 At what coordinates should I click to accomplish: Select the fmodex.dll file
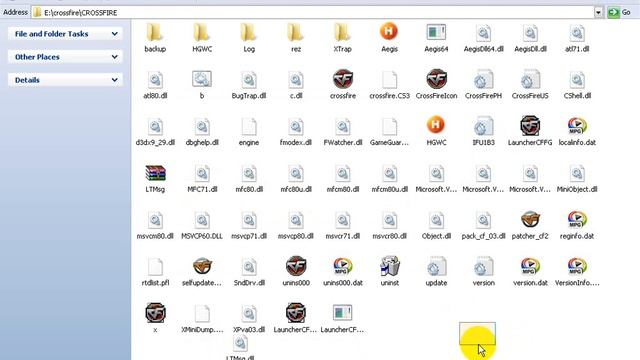coord(296,127)
